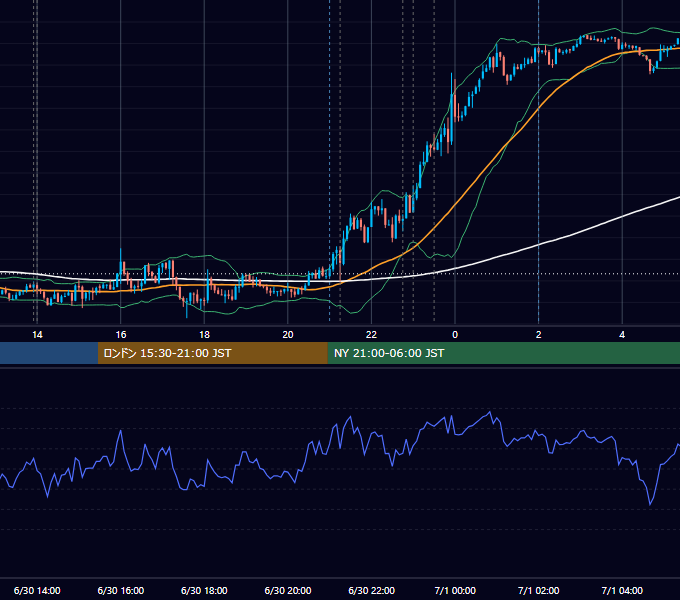Click the 6/30 16:00 date label
Image resolution: width=680 pixels, height=600 pixels.
pyautogui.click(x=121, y=591)
